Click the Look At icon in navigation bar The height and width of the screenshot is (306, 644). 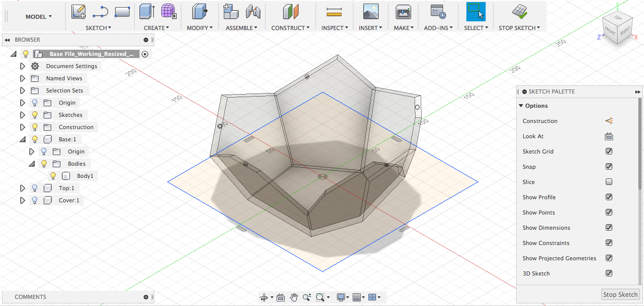tap(281, 297)
